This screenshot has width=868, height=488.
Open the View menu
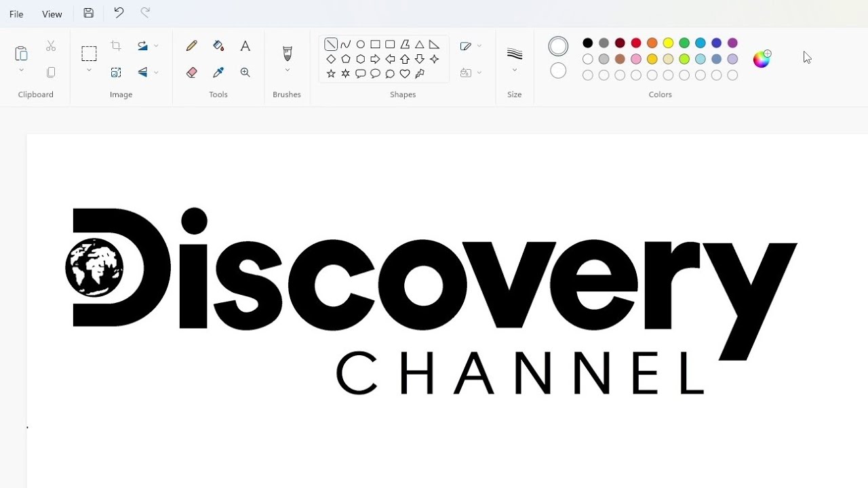[x=52, y=14]
